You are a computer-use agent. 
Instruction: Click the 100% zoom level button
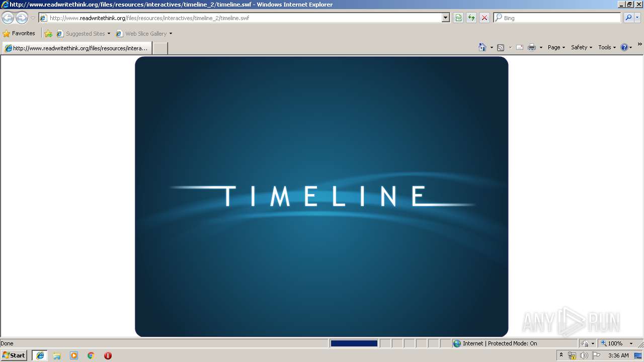pyautogui.click(x=612, y=343)
